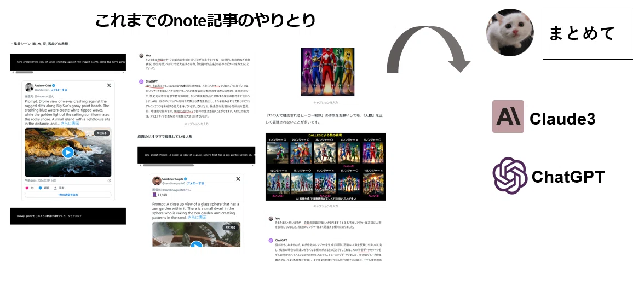Click left scroll arrow under Drone view code block
The image size is (644, 286).
point(12,72)
